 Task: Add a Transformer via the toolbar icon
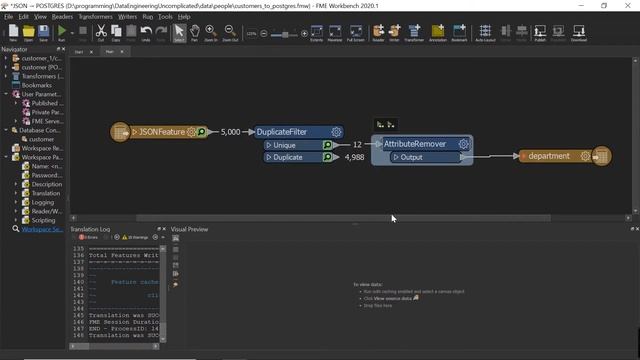(414, 33)
